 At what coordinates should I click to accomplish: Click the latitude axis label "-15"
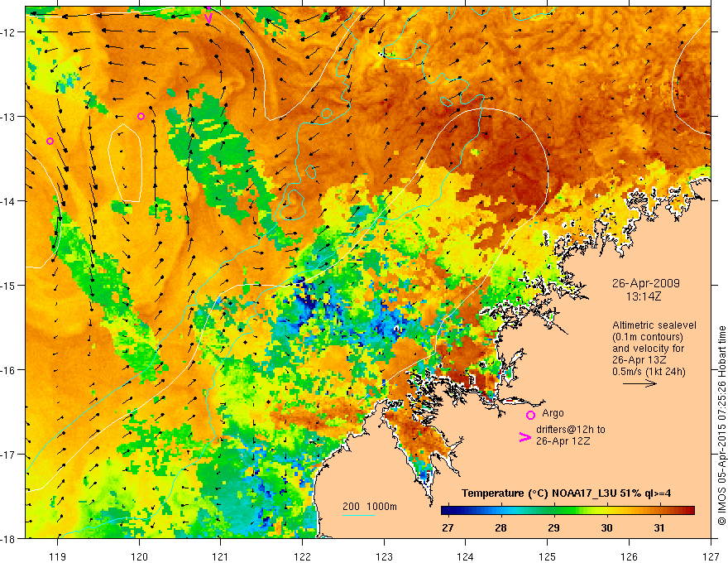click(9, 285)
